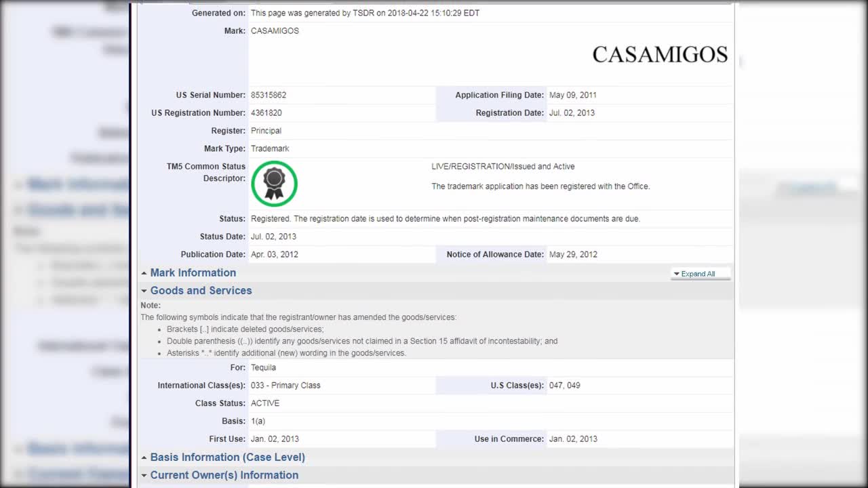This screenshot has width=868, height=488.
Task: Click the Publication Date Apr. 03, 2012
Action: point(275,254)
